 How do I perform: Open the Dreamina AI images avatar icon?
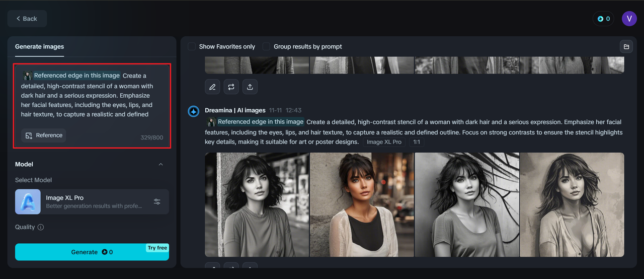click(x=194, y=111)
